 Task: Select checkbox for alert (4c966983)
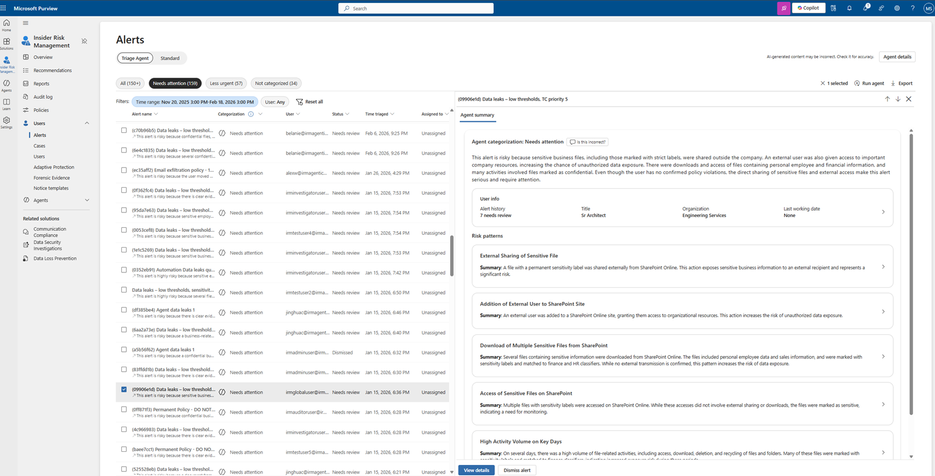pyautogui.click(x=124, y=429)
